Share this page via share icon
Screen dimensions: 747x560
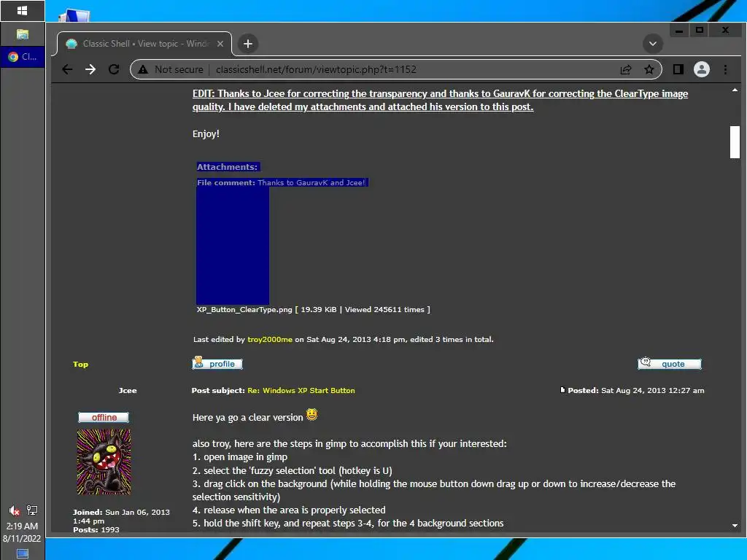[x=625, y=69]
